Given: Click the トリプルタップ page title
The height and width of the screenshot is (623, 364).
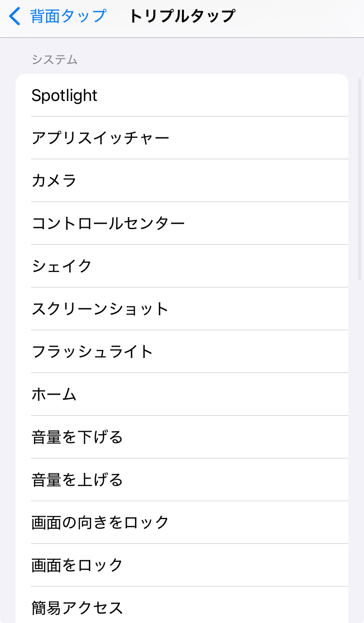Looking at the screenshot, I should [x=182, y=16].
